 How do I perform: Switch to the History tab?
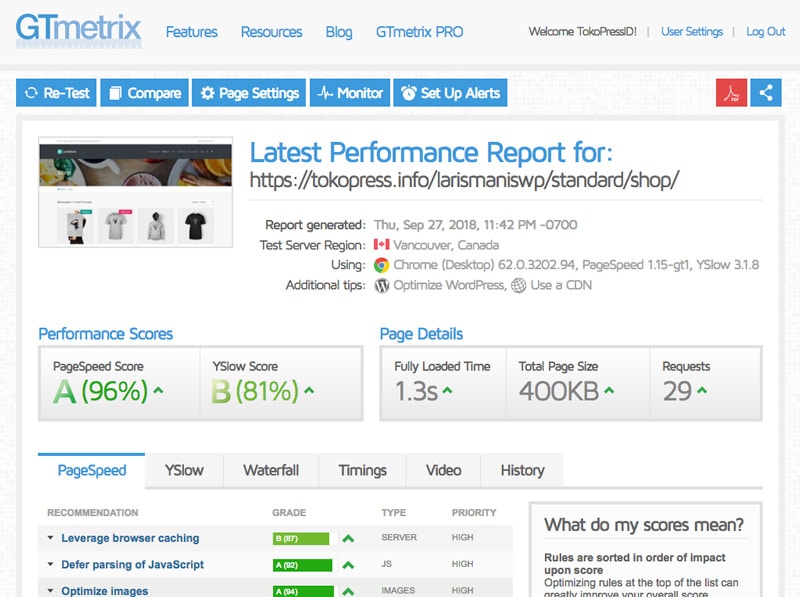click(522, 470)
